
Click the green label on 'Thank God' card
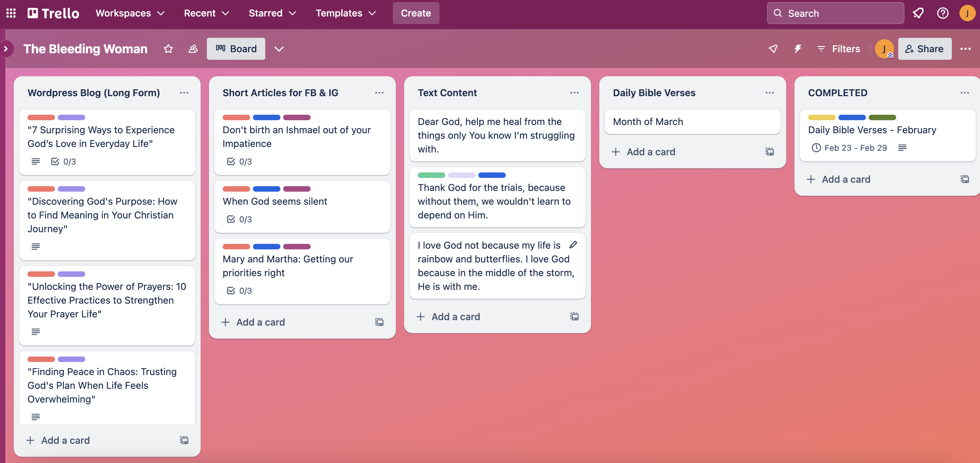click(431, 175)
